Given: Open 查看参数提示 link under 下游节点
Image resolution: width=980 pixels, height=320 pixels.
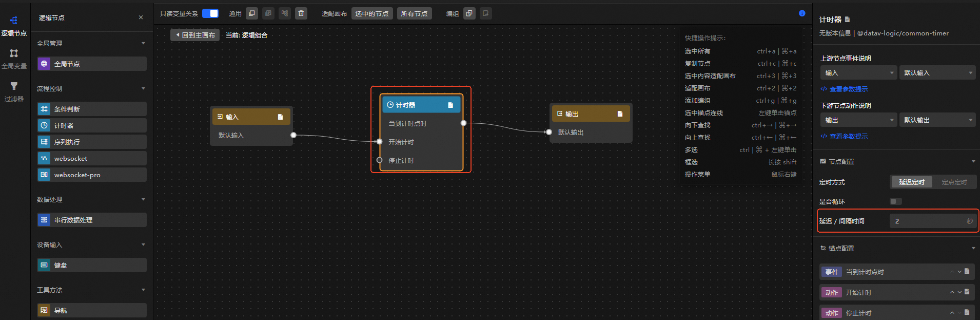Looking at the screenshot, I should click(845, 137).
